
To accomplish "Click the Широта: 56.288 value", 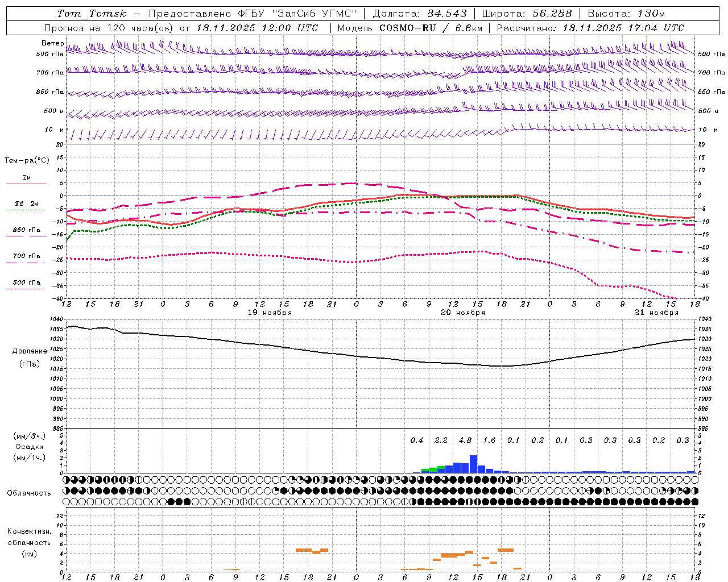I will (527, 14).
